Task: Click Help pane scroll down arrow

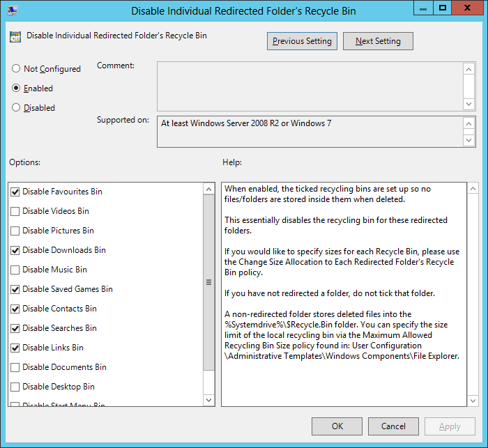Action: click(473, 401)
